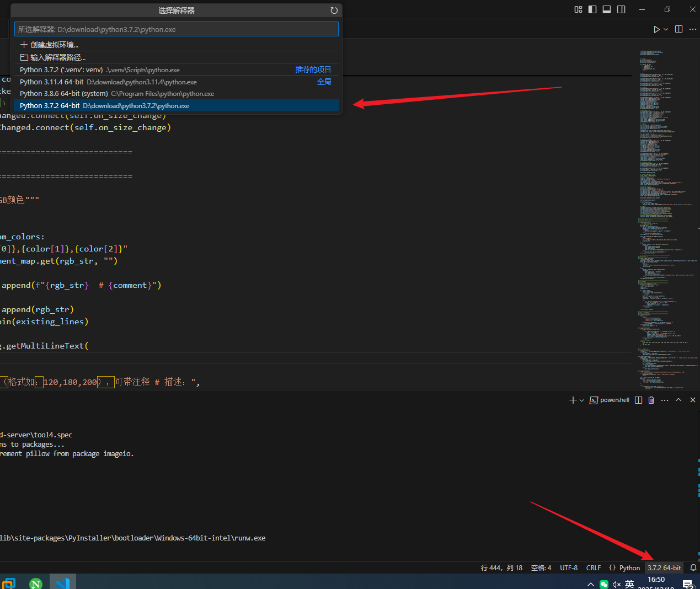Screen dimensions: 700x589
Task: Open the Customize Layout control
Action: 578,9
